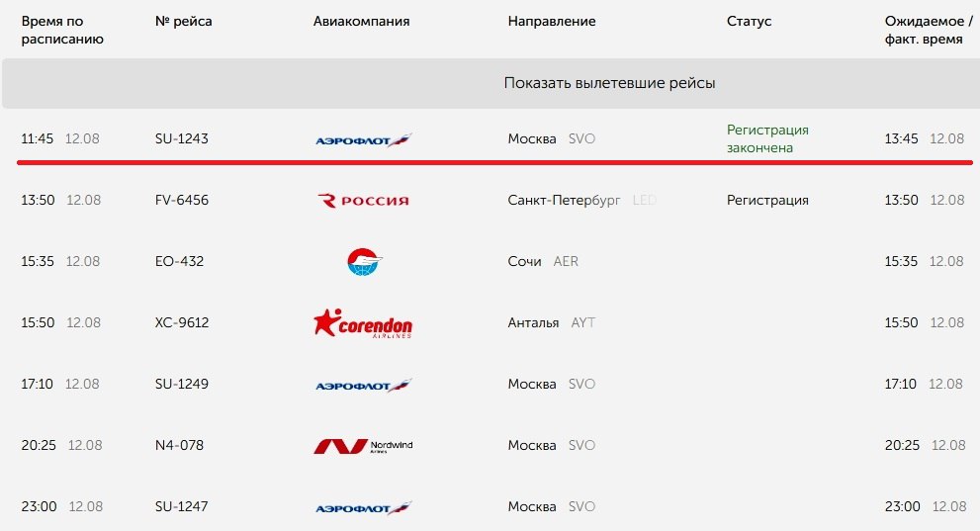The height and width of the screenshot is (531, 980).
Task: Select flight number SU-1243
Action: [182, 138]
